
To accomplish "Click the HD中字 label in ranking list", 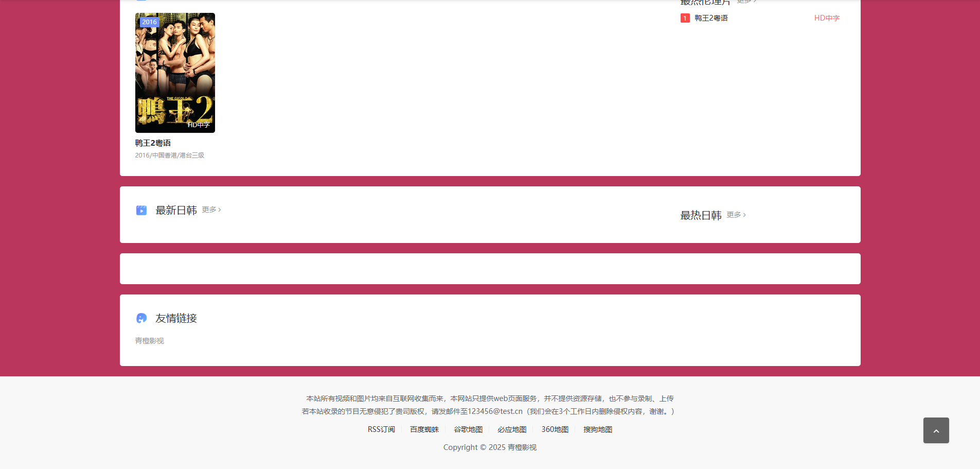I will 826,18.
